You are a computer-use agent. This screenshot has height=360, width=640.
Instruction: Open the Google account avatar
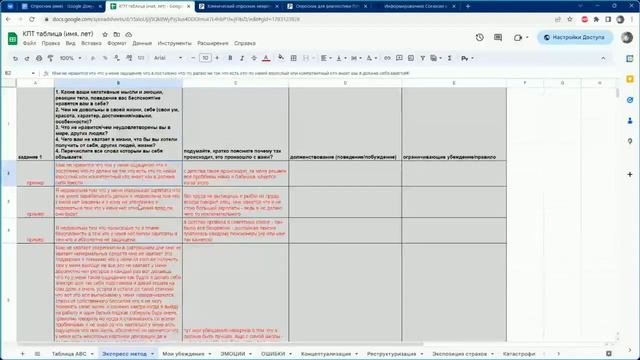(x=627, y=37)
